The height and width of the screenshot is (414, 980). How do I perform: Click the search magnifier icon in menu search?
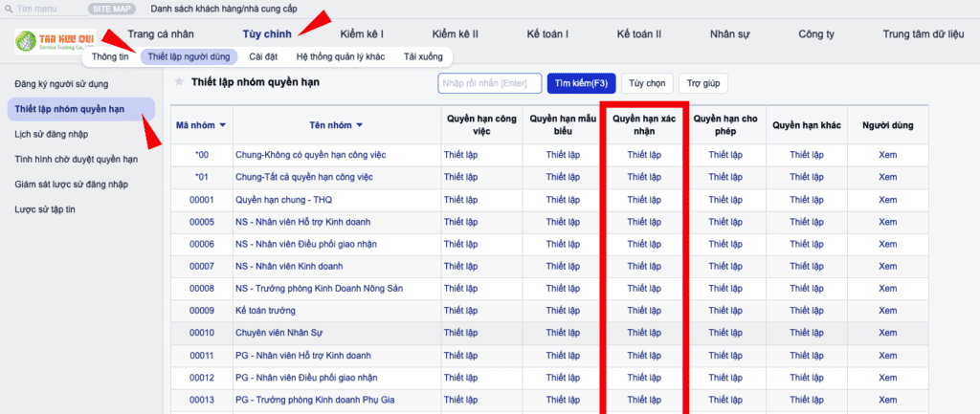point(9,9)
